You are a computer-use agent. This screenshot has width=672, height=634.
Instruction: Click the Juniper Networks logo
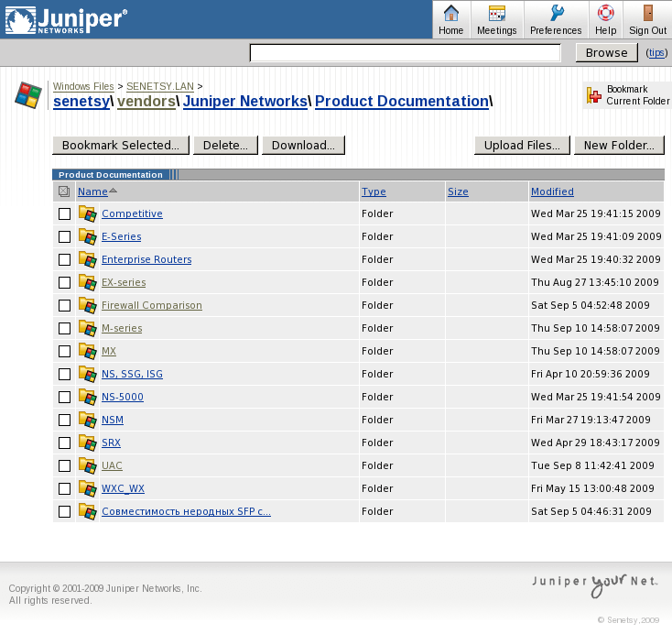coord(66,20)
